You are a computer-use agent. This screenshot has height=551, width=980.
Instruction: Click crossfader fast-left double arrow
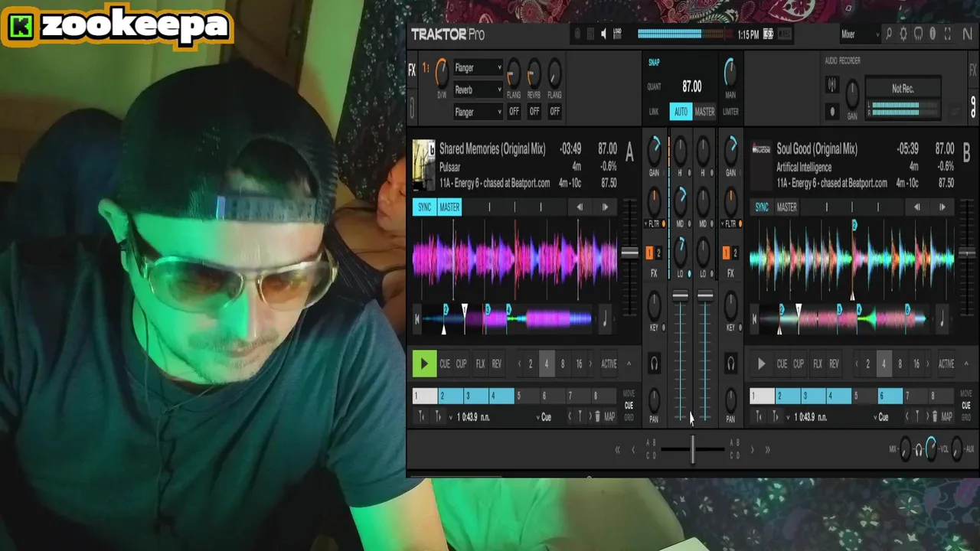coord(617,450)
